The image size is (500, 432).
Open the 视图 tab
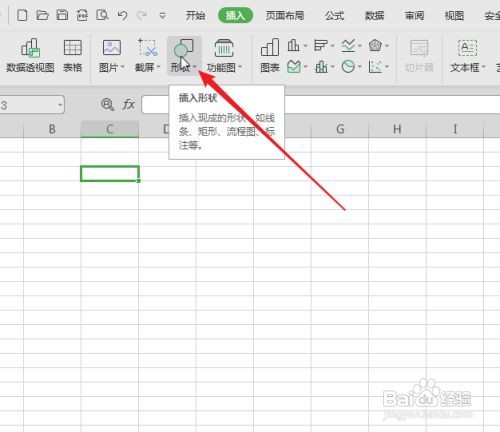pos(454,16)
